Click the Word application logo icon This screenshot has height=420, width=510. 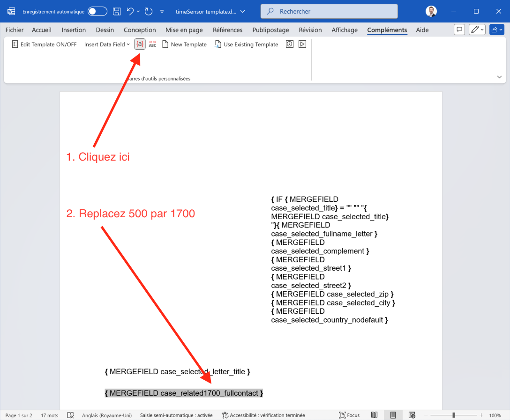click(11, 11)
